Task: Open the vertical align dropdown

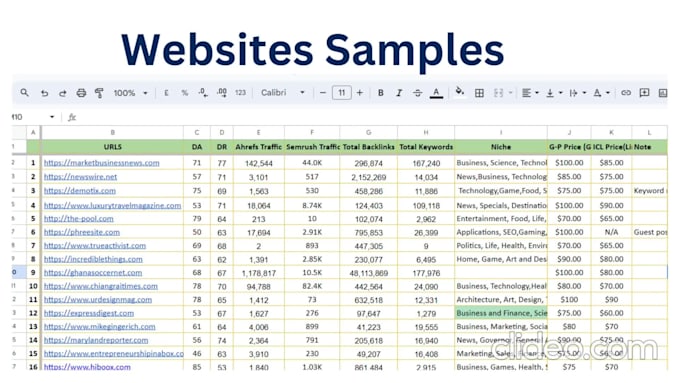Action: pyautogui.click(x=554, y=93)
